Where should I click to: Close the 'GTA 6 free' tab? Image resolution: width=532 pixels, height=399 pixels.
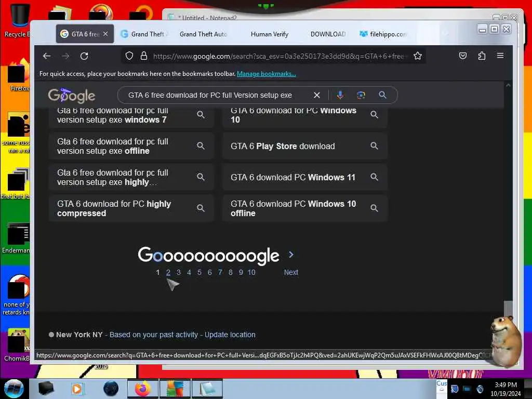click(x=105, y=34)
